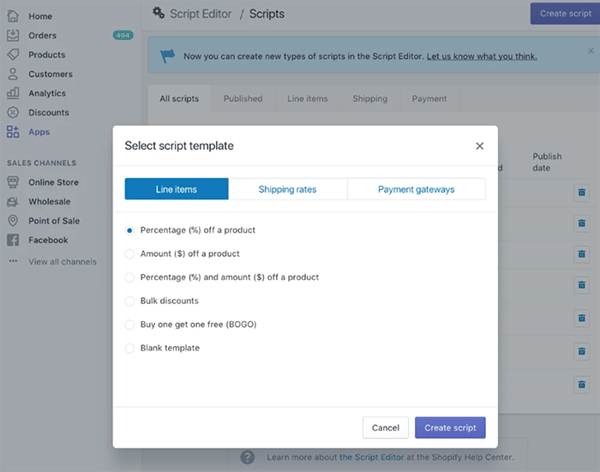
Task: Click Create script in the dialog
Action: [x=450, y=428]
